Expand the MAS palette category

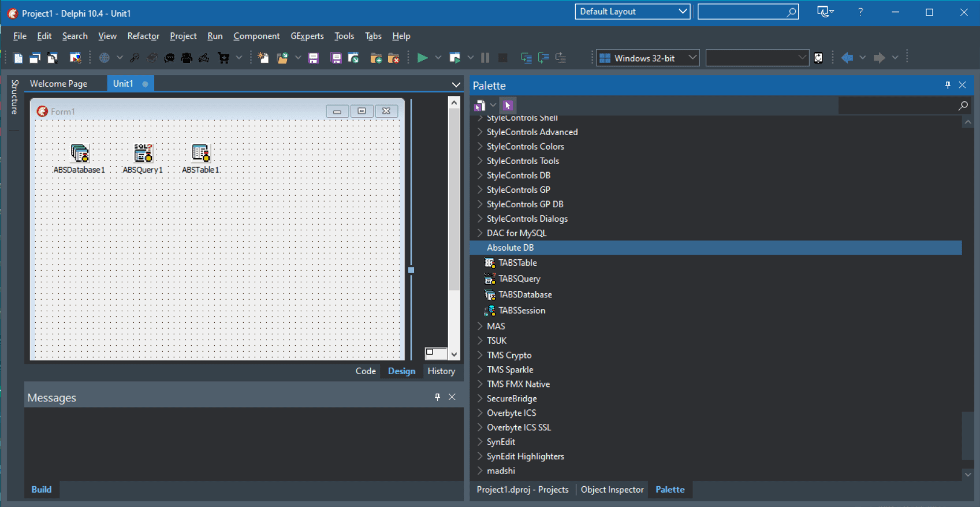pos(480,326)
